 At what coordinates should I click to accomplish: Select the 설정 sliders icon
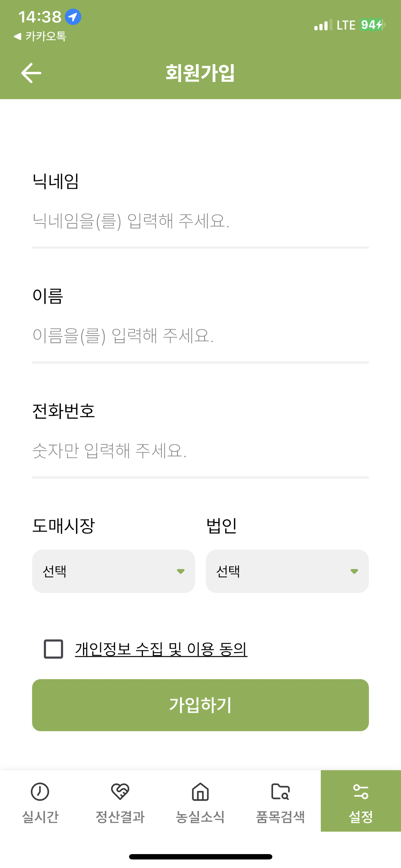click(x=361, y=792)
